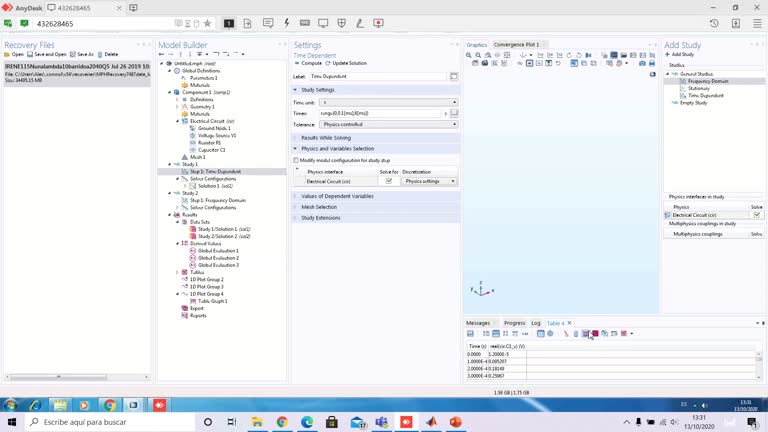The width and height of the screenshot is (768, 432).
Task: Click Compute in Settings panel
Action: [308, 63]
